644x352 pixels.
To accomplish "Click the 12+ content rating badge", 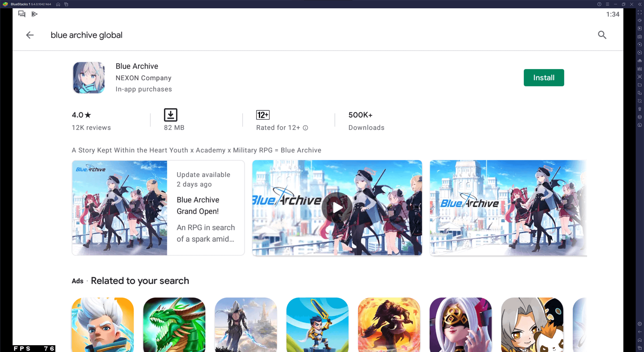I will 263,115.
